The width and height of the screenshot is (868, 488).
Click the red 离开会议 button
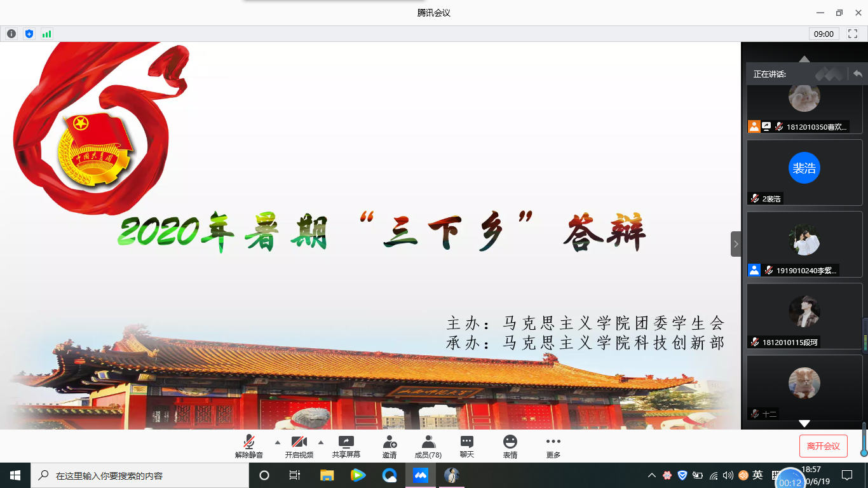(x=823, y=446)
